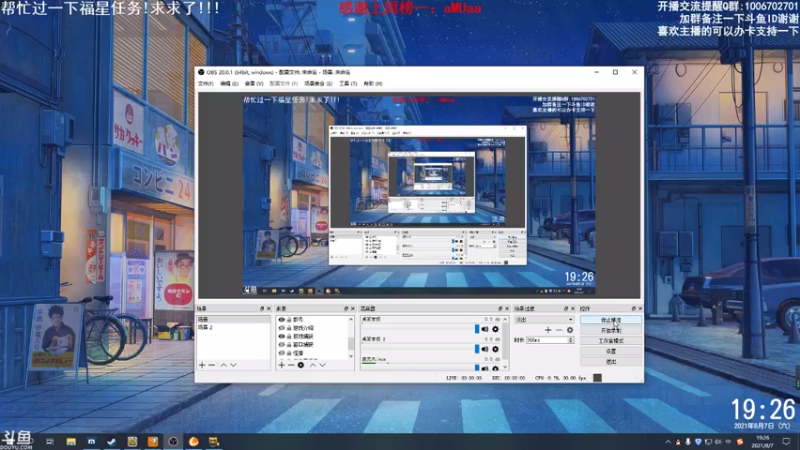Close the Mixer panel
Image resolution: width=800 pixels, height=450 pixels.
point(507,309)
